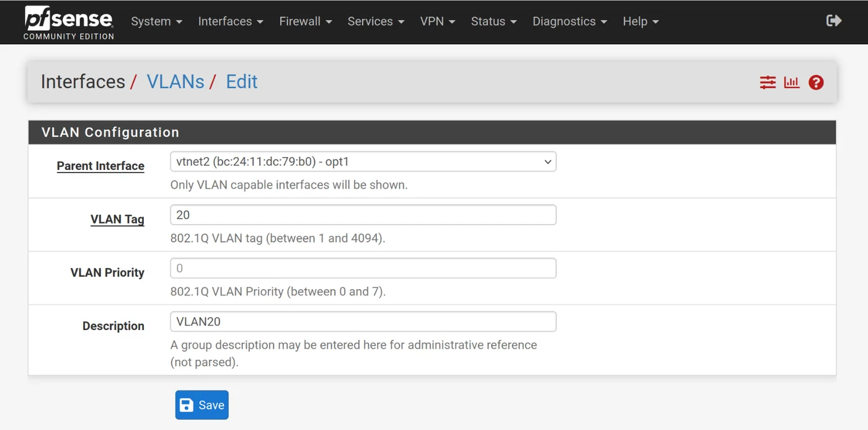This screenshot has height=430, width=868.
Task: Click the underlined VLAN Tag help link
Action: click(117, 219)
